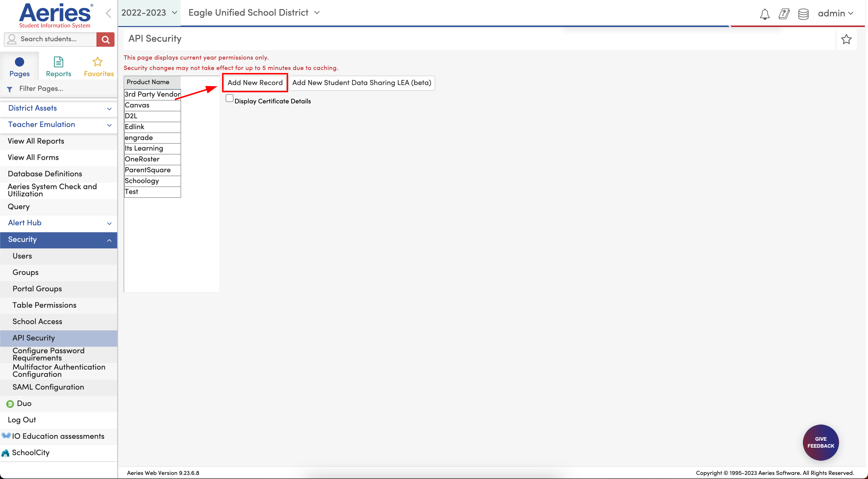Click the green Duo icon

pos(10,404)
